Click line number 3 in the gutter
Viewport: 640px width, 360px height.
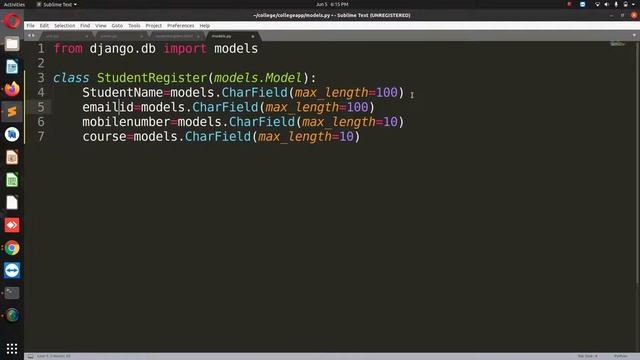coord(41,78)
